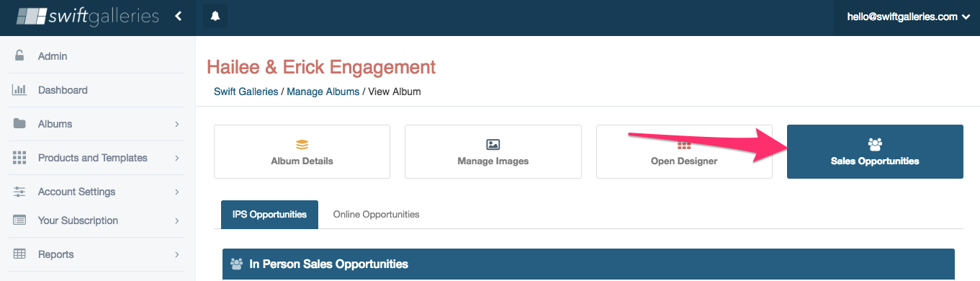980x281 pixels.
Task: Expand Products and Templates submenu arrow
Action: tap(176, 159)
